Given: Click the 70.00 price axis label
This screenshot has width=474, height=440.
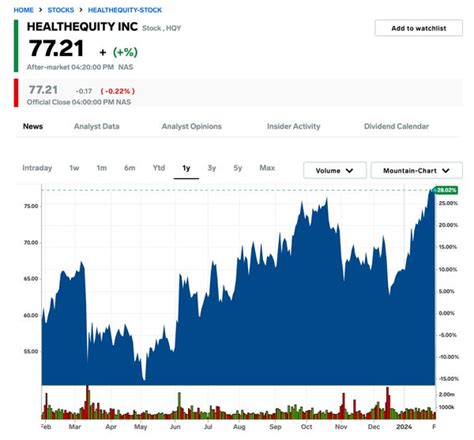Looking at the screenshot, I should 31,243.
